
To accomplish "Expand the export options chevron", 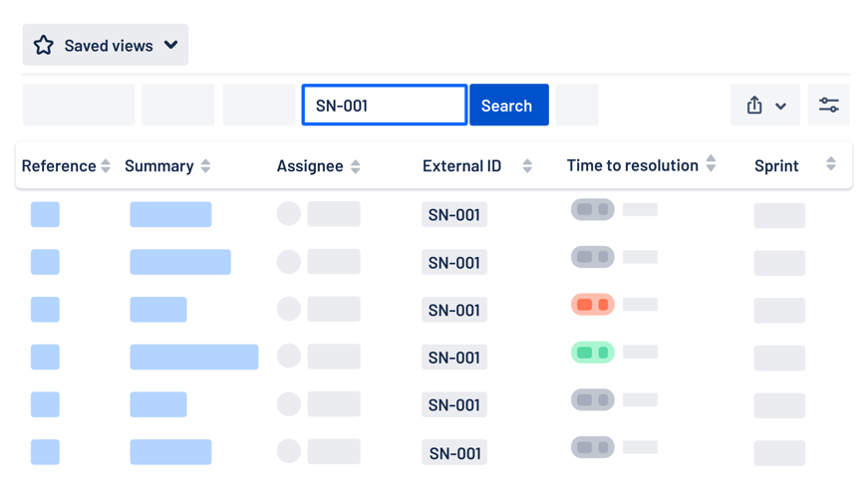I will pyautogui.click(x=780, y=106).
